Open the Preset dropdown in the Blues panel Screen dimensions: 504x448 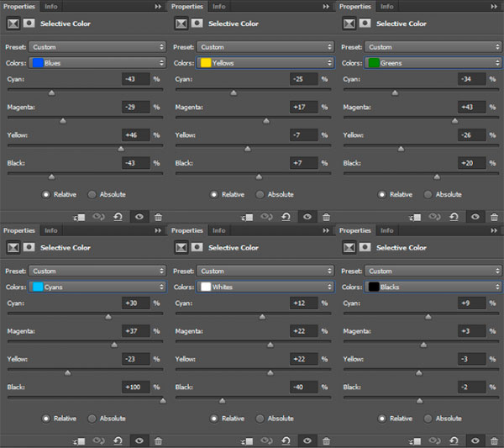click(97, 47)
